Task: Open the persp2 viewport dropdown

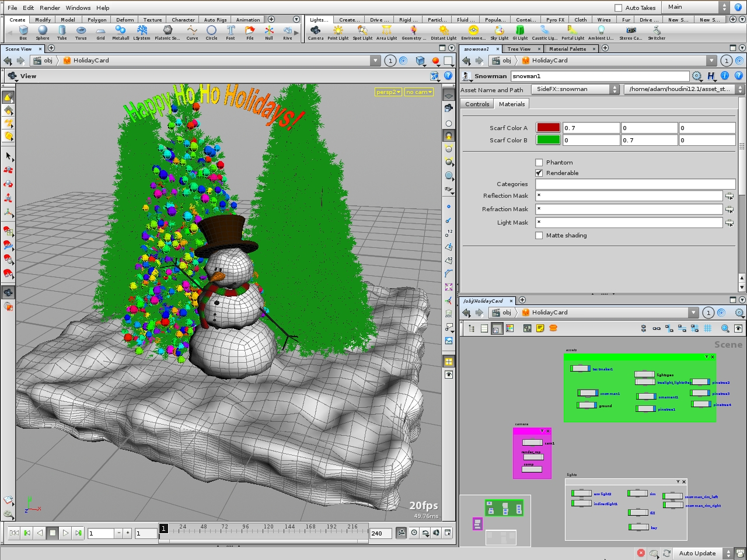Action: (x=388, y=92)
